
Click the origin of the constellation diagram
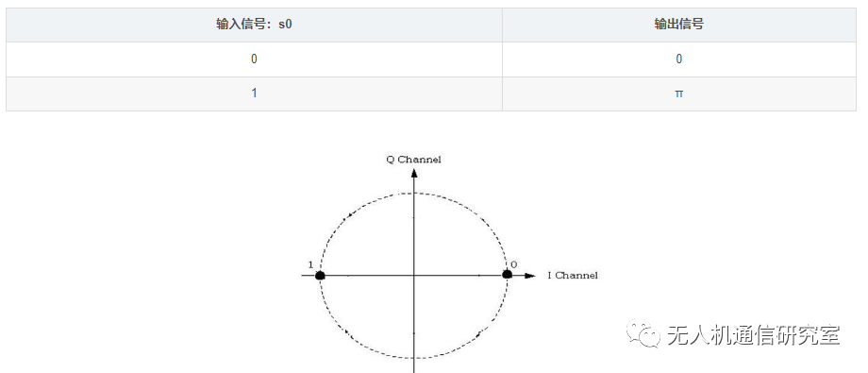click(x=414, y=276)
